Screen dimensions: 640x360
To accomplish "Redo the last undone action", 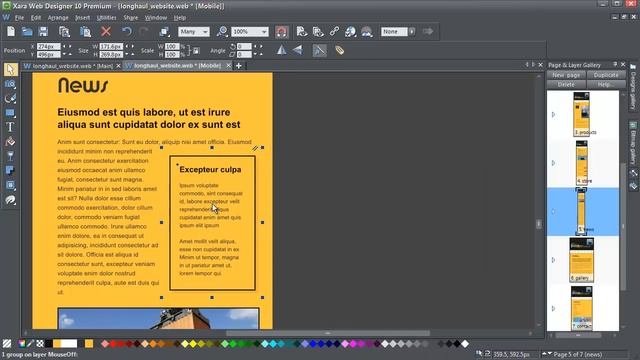I will click(144, 31).
